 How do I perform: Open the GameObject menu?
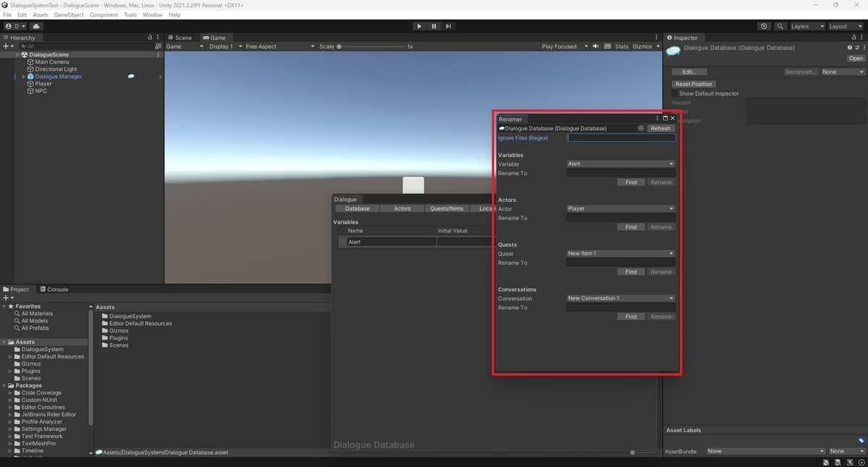click(69, 14)
